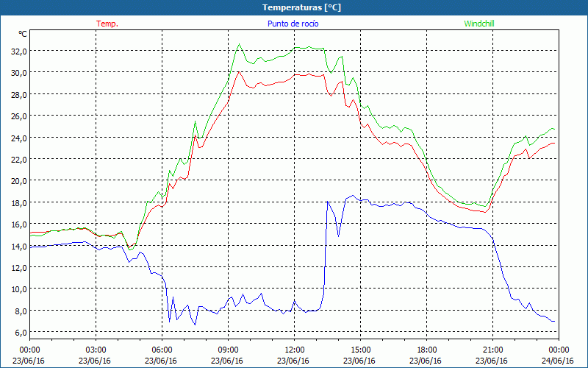Screen dimensions: 588x368
Task: Click the '°C' axis unit label
Action: click(23, 34)
